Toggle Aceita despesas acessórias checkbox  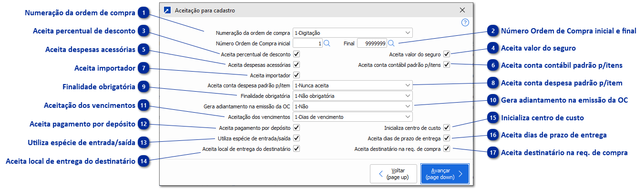pyautogui.click(x=296, y=64)
